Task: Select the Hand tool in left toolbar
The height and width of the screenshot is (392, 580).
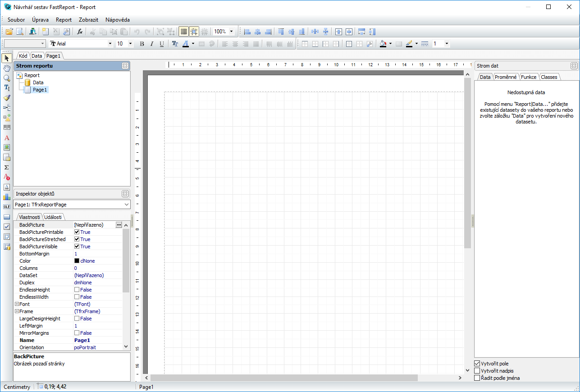Action: point(7,68)
